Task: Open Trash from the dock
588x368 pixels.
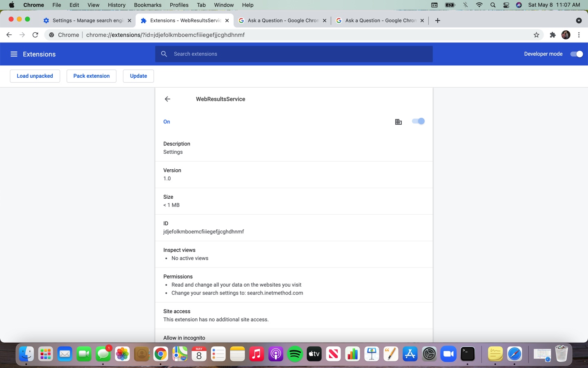Action: coord(561,354)
